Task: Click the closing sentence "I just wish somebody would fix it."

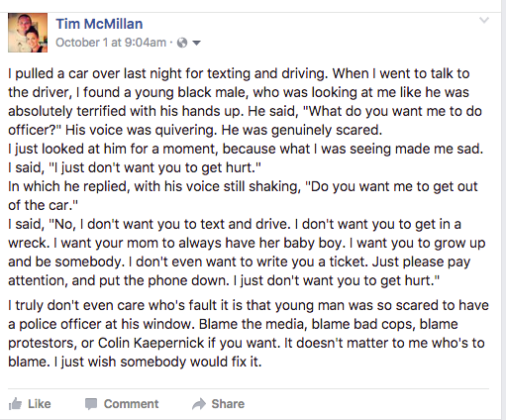Action: (x=158, y=362)
